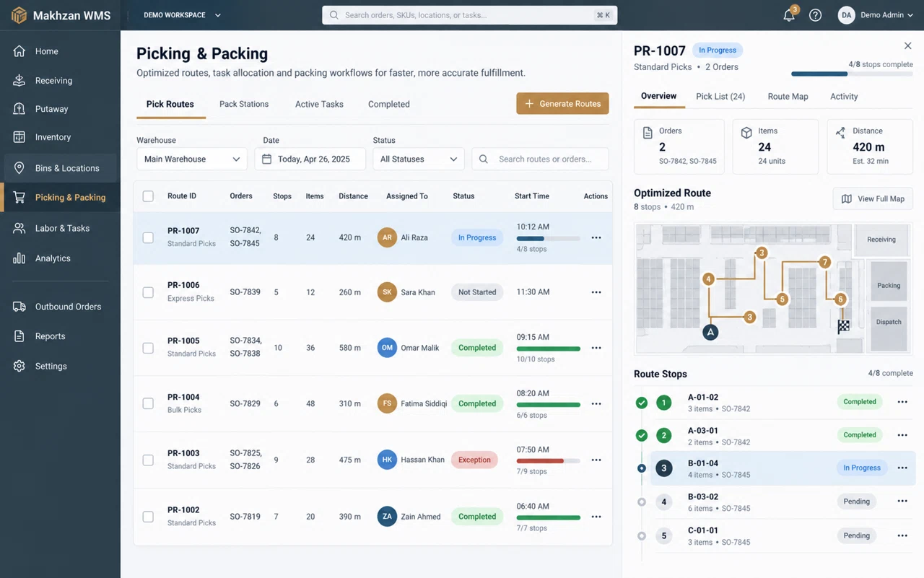The width and height of the screenshot is (924, 578).
Task: Click PR-1007 progress bar in the table
Action: (x=549, y=238)
